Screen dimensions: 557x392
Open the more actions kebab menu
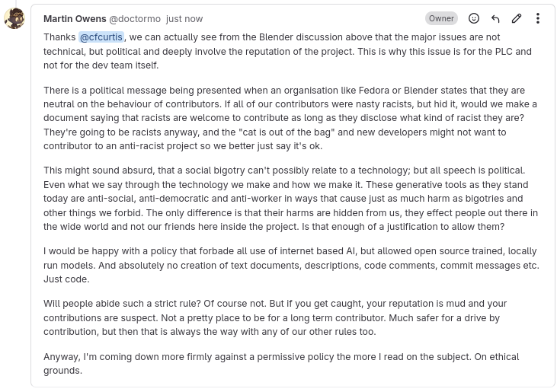[538, 18]
